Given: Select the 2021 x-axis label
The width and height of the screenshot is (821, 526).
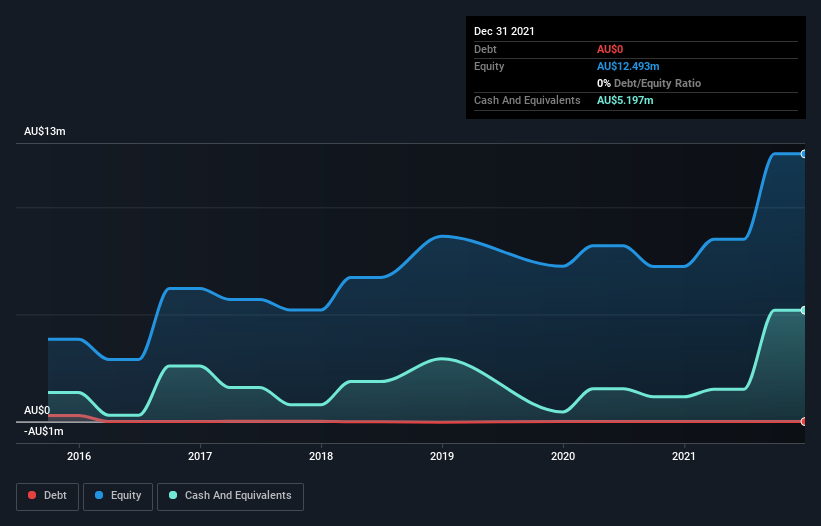Looking at the screenshot, I should (684, 456).
